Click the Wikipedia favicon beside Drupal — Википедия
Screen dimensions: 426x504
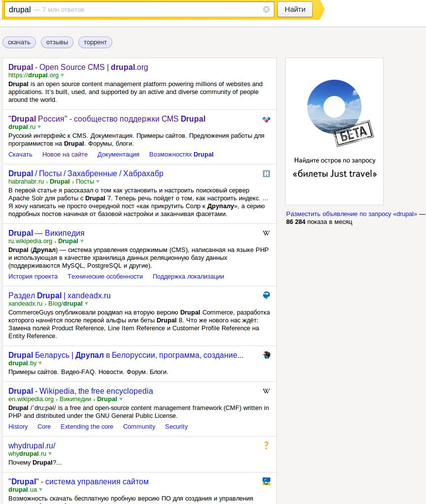point(266,233)
